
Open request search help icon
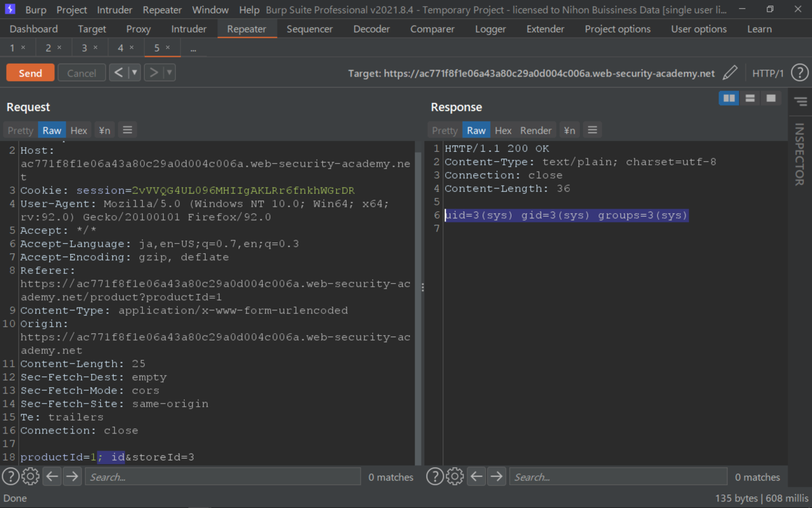coord(11,477)
